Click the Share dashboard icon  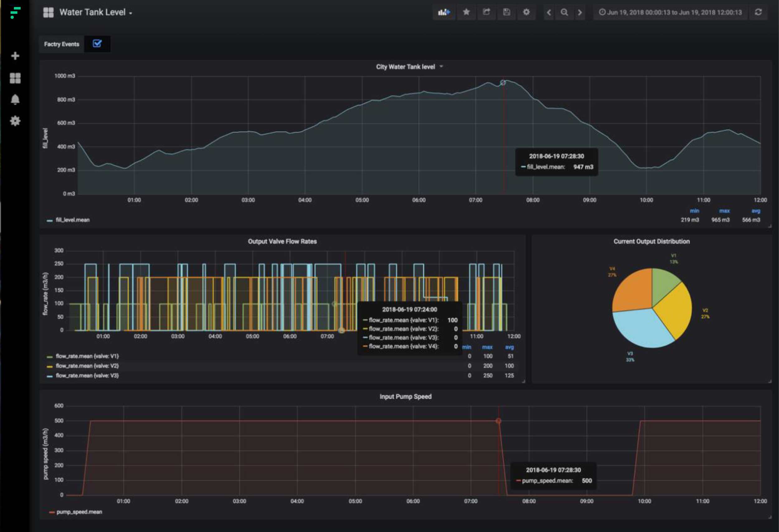click(x=487, y=12)
